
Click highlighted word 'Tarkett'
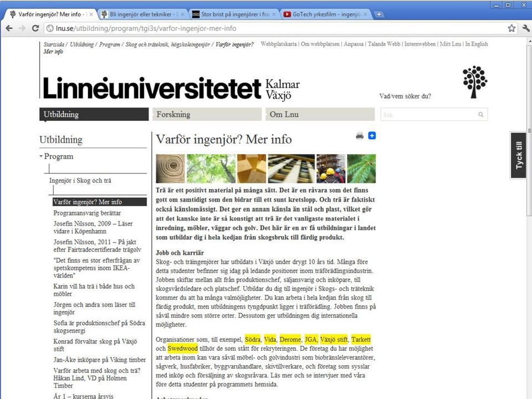(361, 339)
